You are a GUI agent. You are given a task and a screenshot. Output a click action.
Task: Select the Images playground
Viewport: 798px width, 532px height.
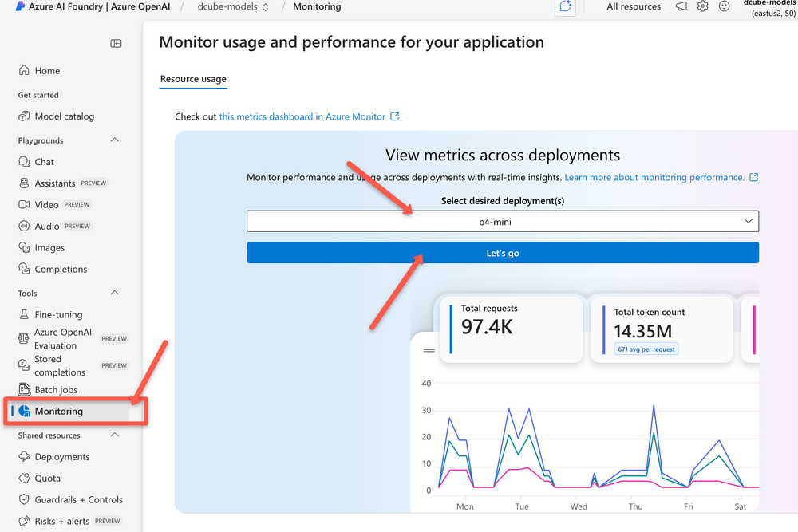click(48, 247)
